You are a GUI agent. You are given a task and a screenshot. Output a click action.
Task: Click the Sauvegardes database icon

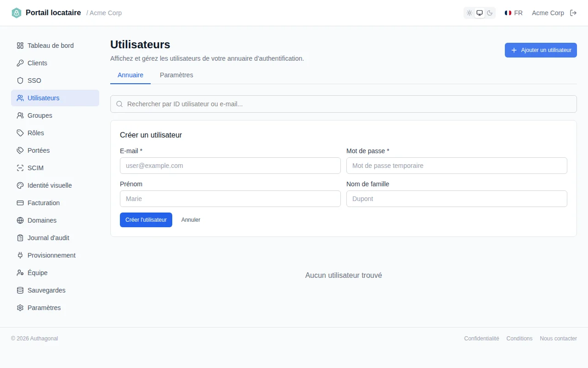point(20,290)
